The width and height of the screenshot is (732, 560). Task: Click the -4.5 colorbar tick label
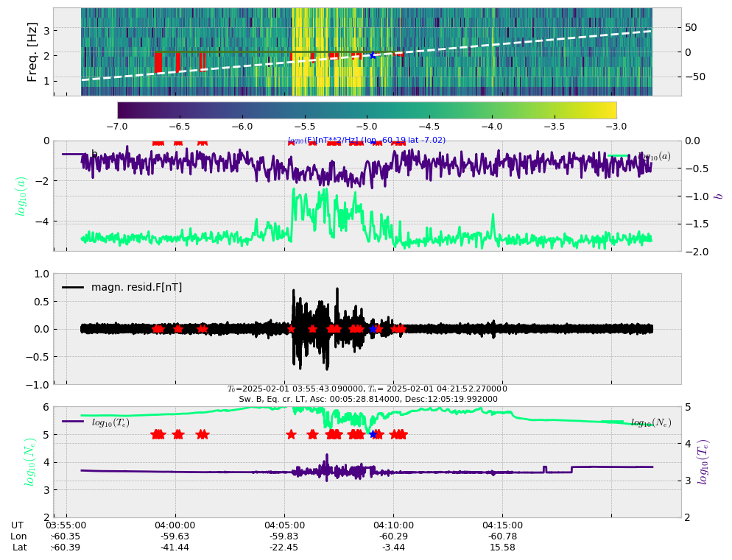(429, 127)
